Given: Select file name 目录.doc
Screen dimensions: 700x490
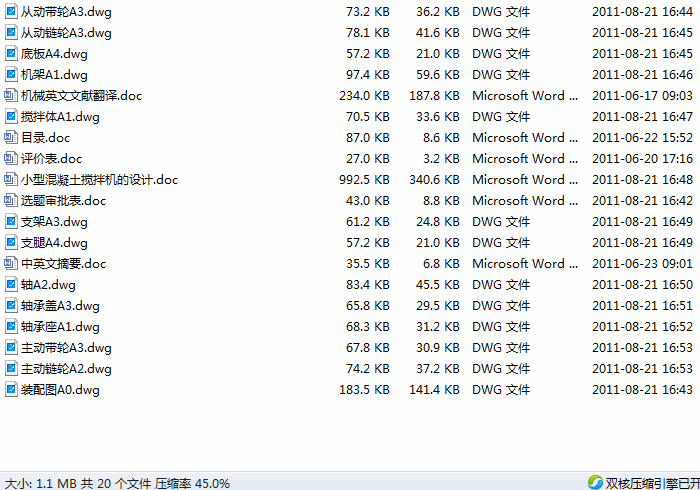Looking at the screenshot, I should pos(46,137).
